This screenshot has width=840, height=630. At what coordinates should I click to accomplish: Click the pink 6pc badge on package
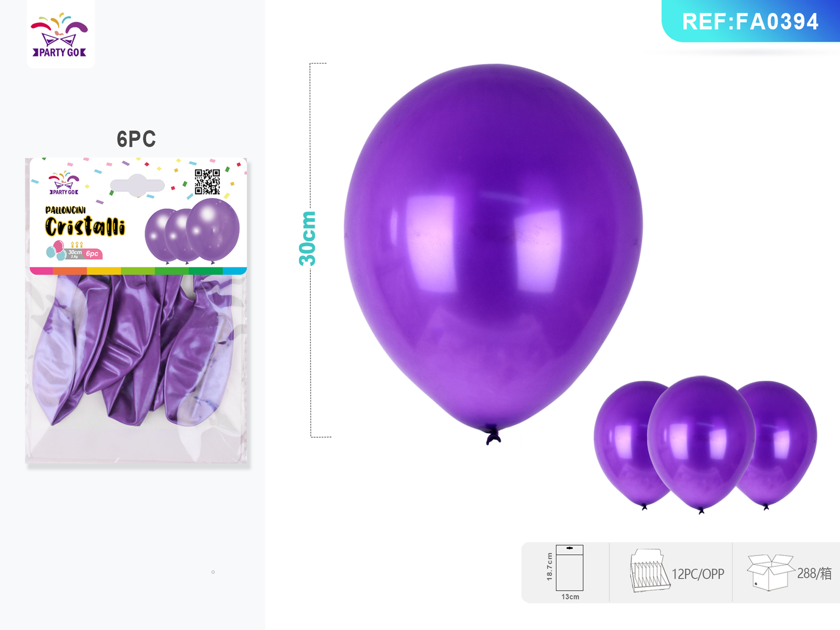(93, 254)
